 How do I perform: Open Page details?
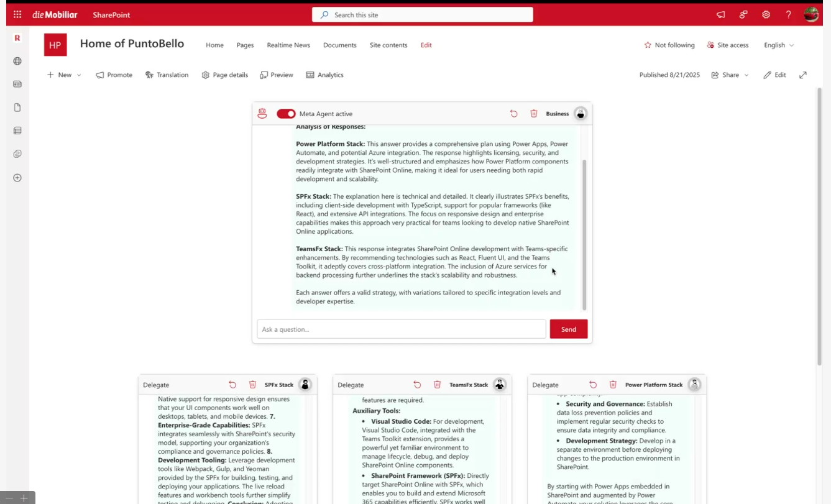coord(224,75)
